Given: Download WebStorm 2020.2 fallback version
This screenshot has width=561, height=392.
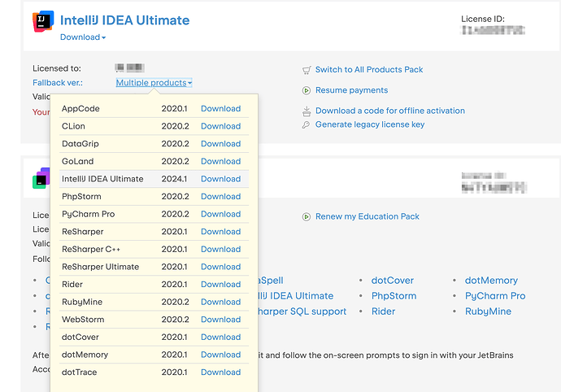Looking at the screenshot, I should [x=221, y=319].
